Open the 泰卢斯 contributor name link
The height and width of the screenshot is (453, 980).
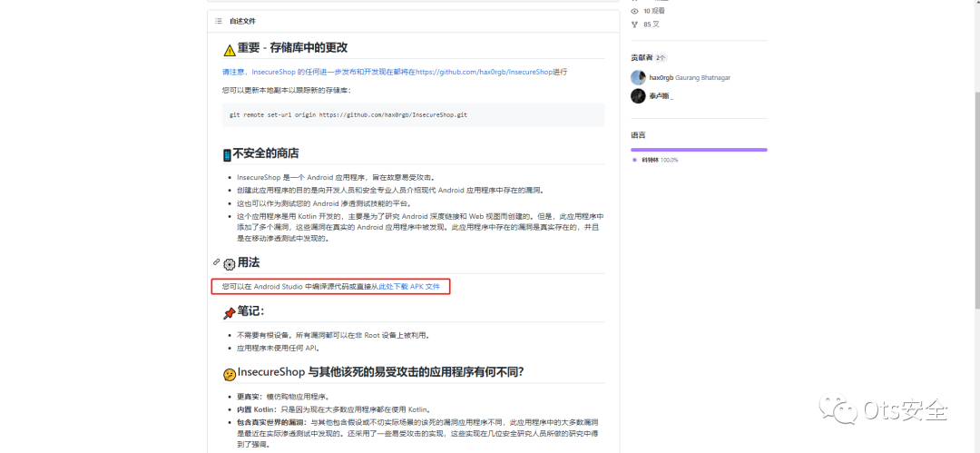(661, 95)
